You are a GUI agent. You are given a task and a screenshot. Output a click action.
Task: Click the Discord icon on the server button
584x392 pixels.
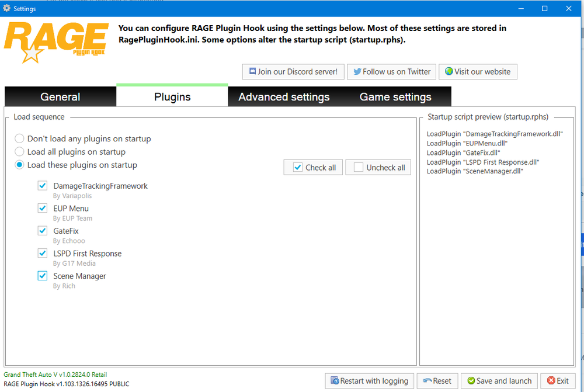(252, 71)
